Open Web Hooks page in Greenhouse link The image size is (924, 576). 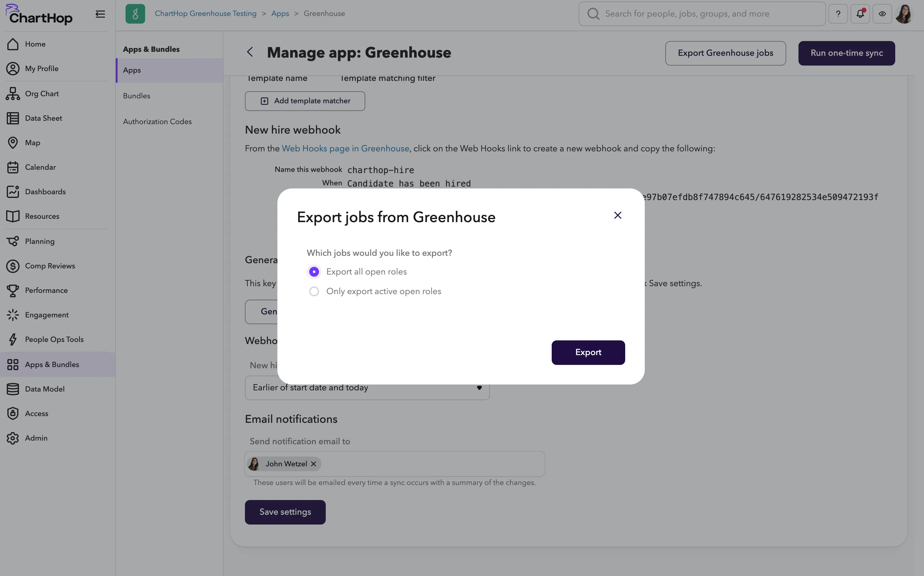(346, 149)
